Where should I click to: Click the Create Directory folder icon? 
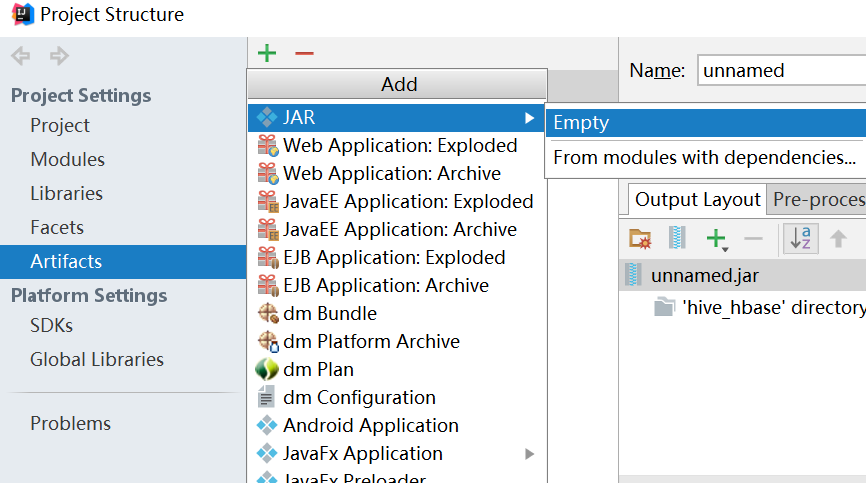(640, 239)
